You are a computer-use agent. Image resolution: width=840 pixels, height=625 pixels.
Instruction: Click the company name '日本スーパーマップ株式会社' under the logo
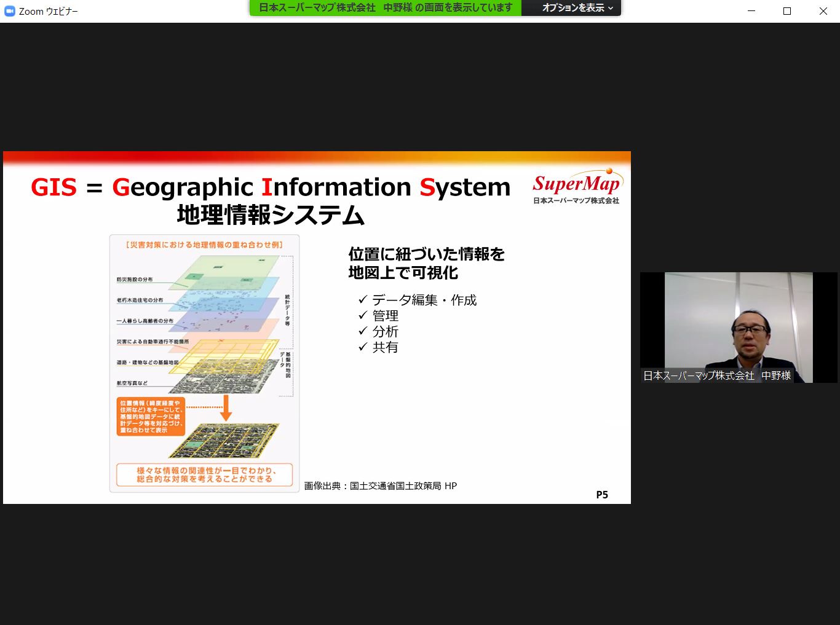pos(576,201)
